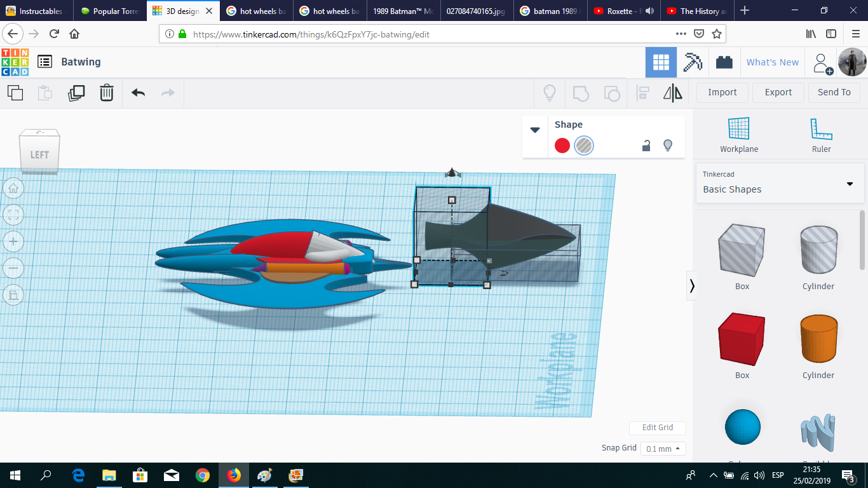This screenshot has width=868, height=488.
Task: Zoom in with the plus button
Action: coord(13,241)
